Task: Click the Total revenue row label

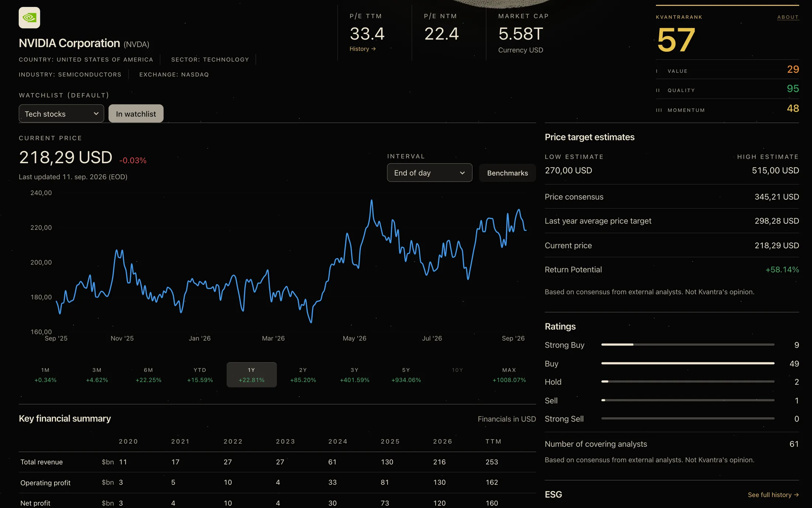Action: [x=42, y=462]
